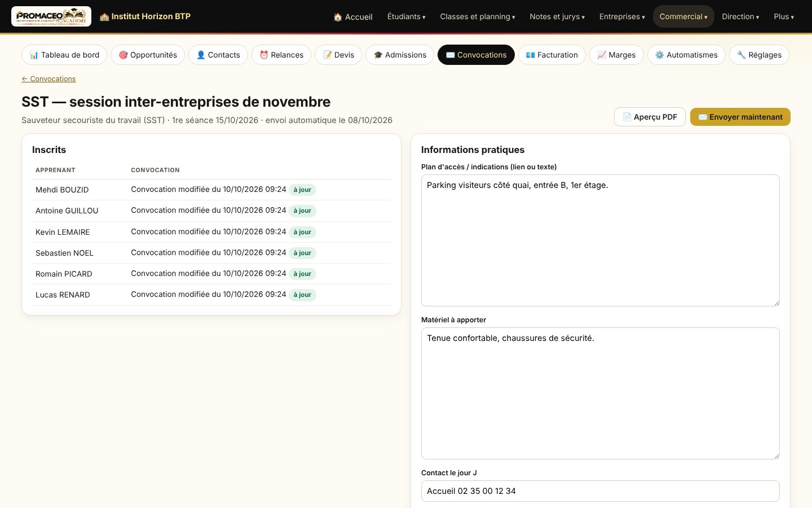Click the alarm clock icon in Relances
Image resolution: width=812 pixels, height=508 pixels.
click(x=264, y=55)
